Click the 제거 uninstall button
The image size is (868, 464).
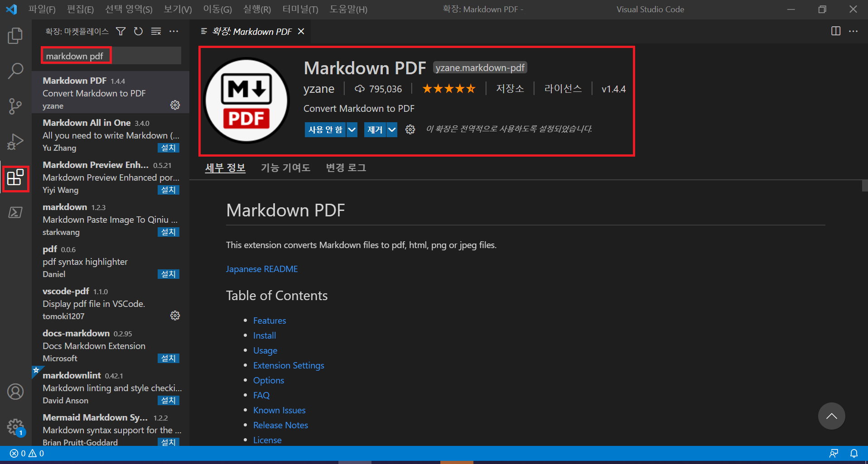(x=375, y=129)
